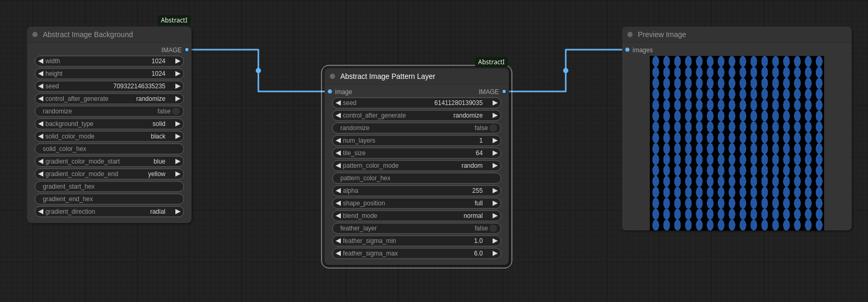
Task: Open the shape_position full dropdown
Action: tap(417, 203)
